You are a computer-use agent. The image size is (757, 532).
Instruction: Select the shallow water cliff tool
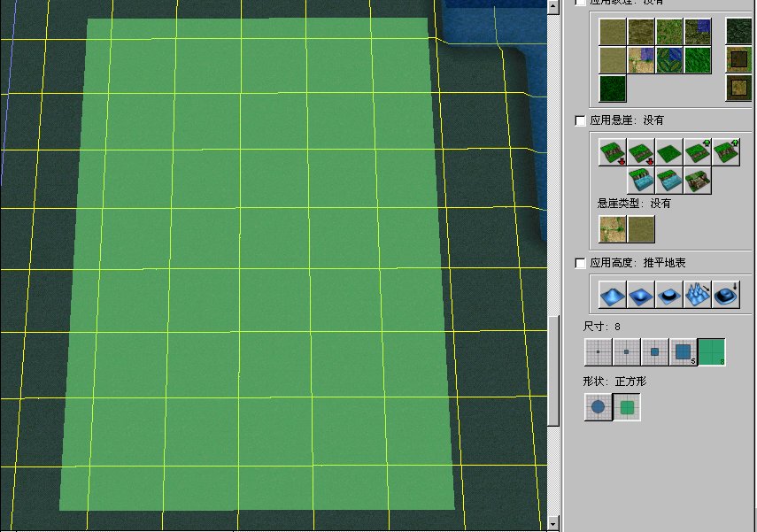pyautogui.click(x=641, y=181)
